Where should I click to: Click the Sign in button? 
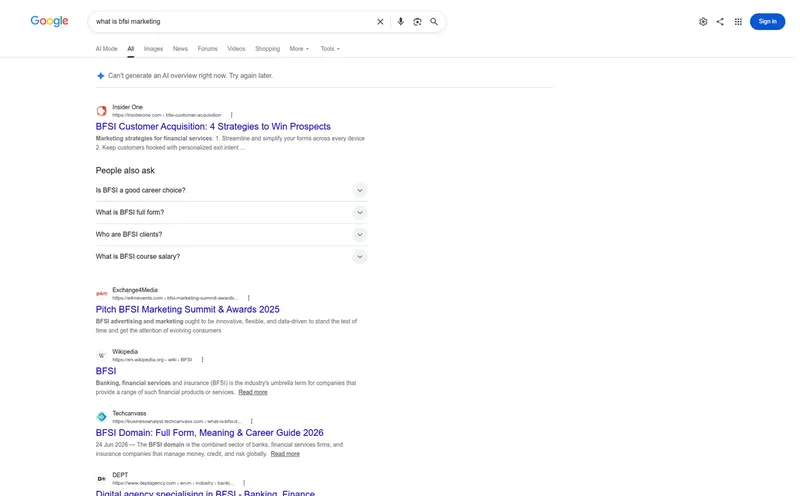click(x=767, y=21)
